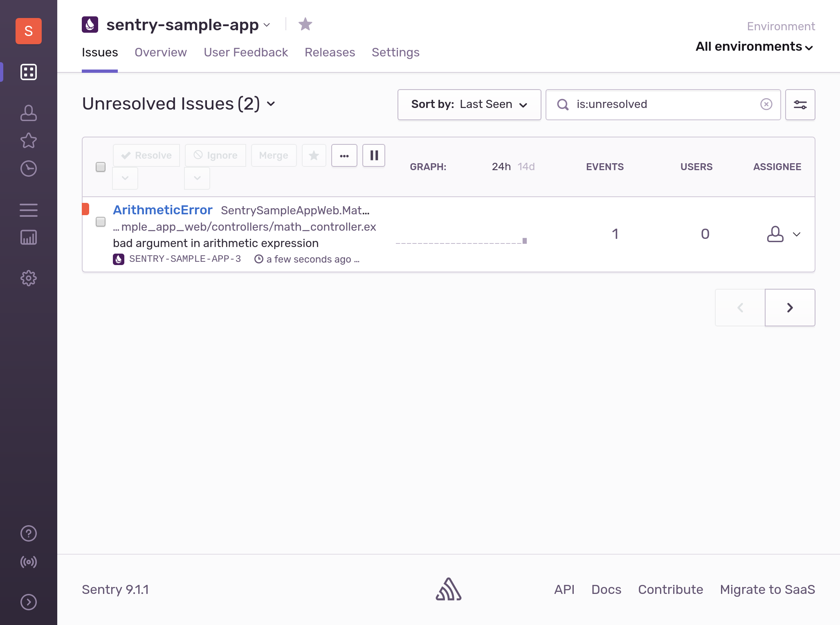Click the SENTRY-SAMPLE-APP-3 short ID
Image resolution: width=840 pixels, height=625 pixels.
coord(185,259)
